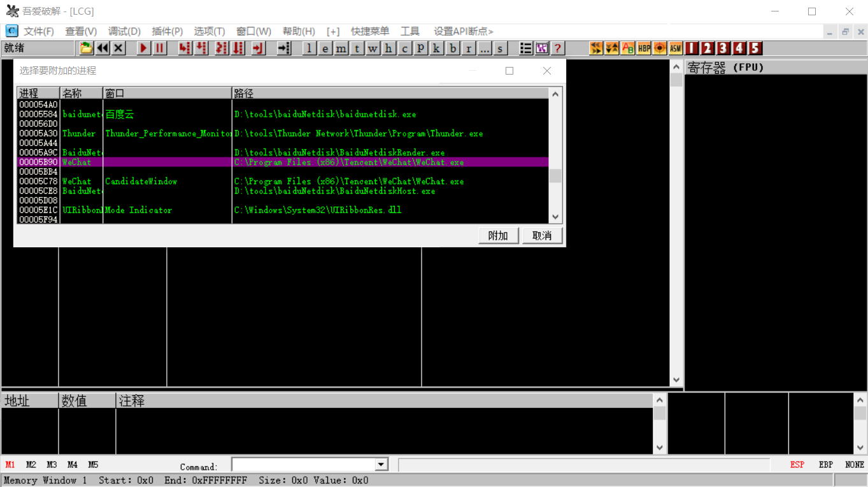Click the 附加 attach button

[498, 236]
